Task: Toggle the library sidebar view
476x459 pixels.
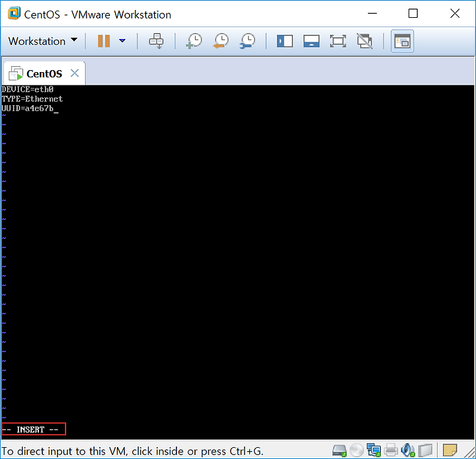Action: (x=285, y=41)
